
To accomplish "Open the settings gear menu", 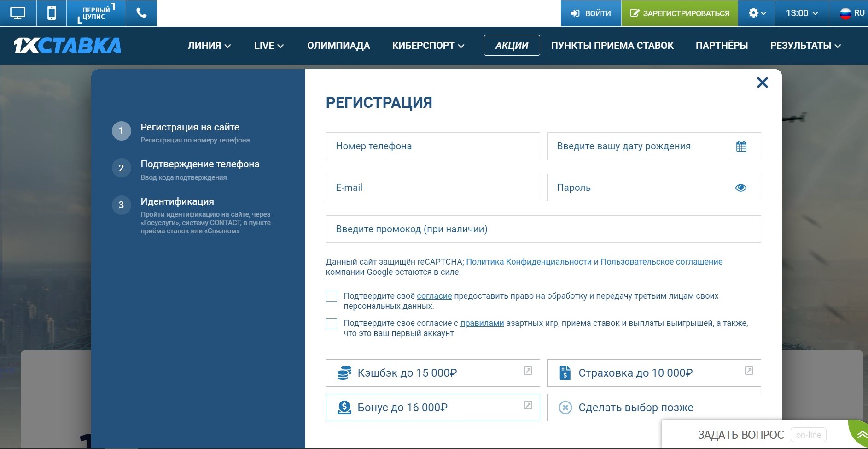I will (757, 13).
